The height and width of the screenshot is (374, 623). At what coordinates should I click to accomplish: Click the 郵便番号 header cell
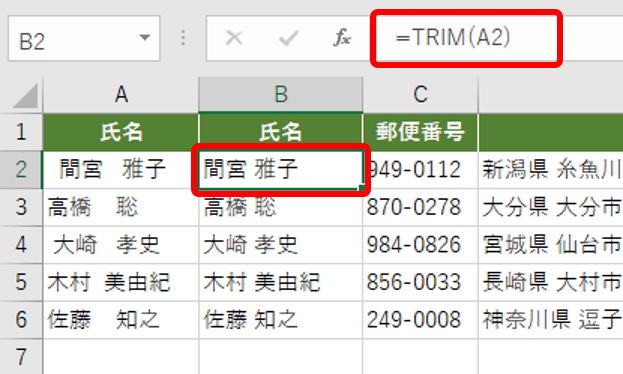pos(420,132)
